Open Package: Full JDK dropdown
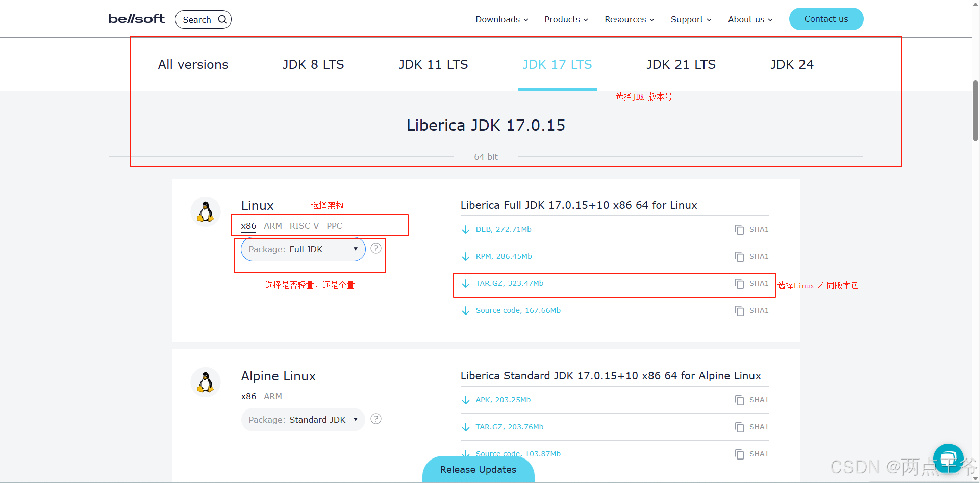Viewport: 980px width, 483px height. (x=303, y=249)
